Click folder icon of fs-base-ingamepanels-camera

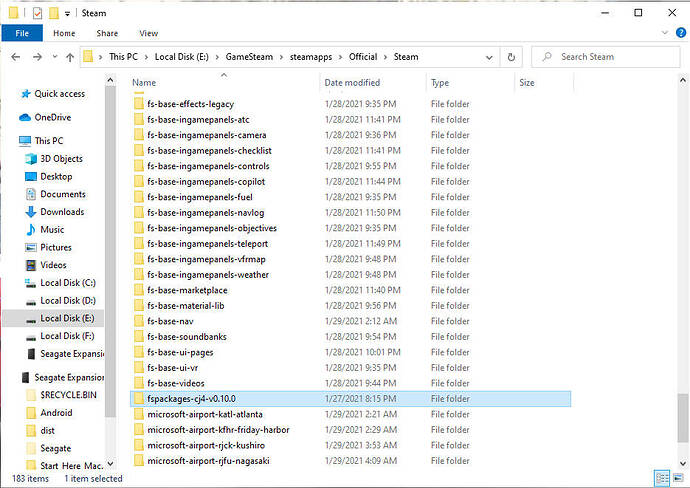coord(139,135)
